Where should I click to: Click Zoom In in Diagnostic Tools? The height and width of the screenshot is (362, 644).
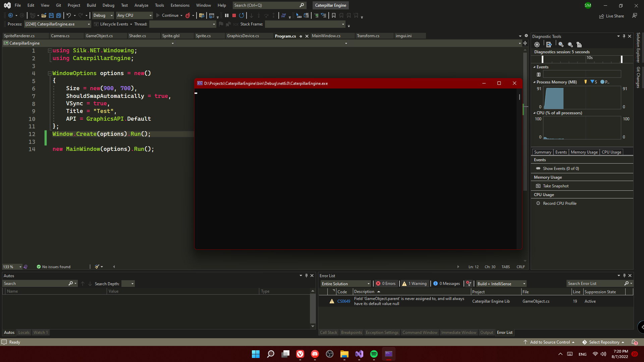(x=561, y=45)
